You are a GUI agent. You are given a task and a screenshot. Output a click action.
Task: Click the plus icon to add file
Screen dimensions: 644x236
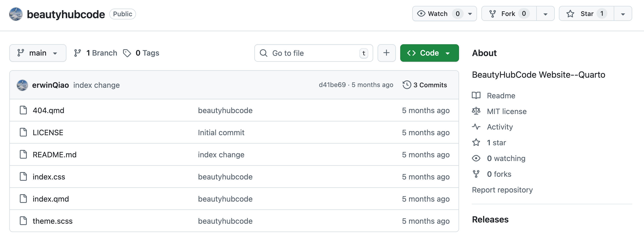[386, 53]
